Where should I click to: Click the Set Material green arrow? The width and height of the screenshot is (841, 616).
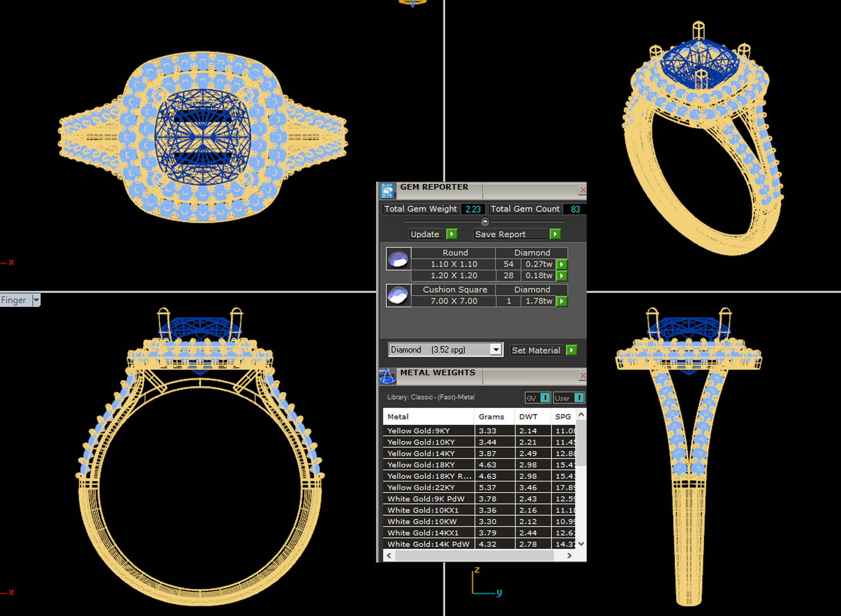click(x=571, y=350)
